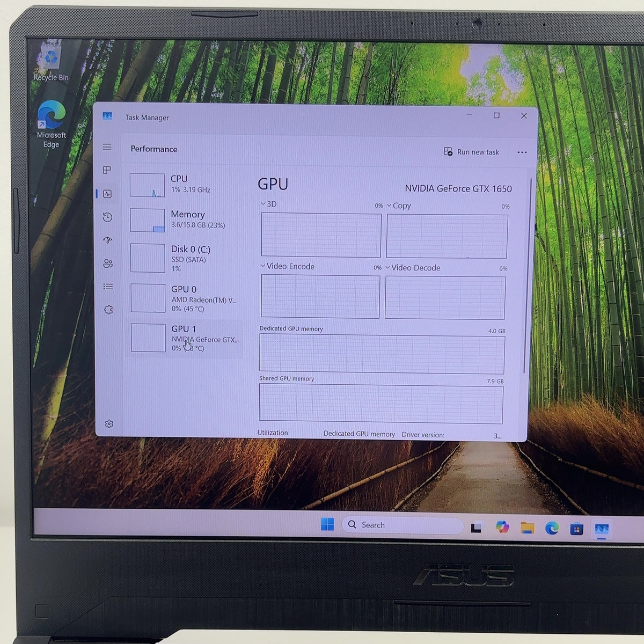Viewport: 644px width, 644px height.
Task: Open the Users page in sidebar
Action: click(x=108, y=264)
